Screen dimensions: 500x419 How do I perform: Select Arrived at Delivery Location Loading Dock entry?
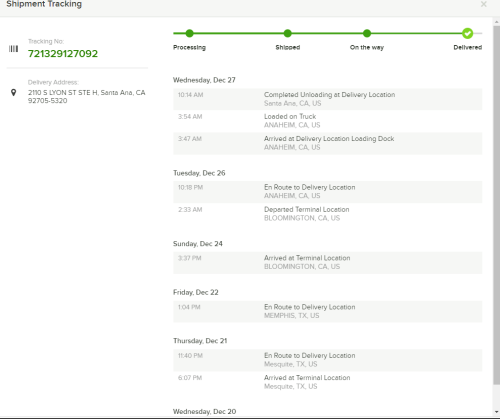tap(327, 143)
